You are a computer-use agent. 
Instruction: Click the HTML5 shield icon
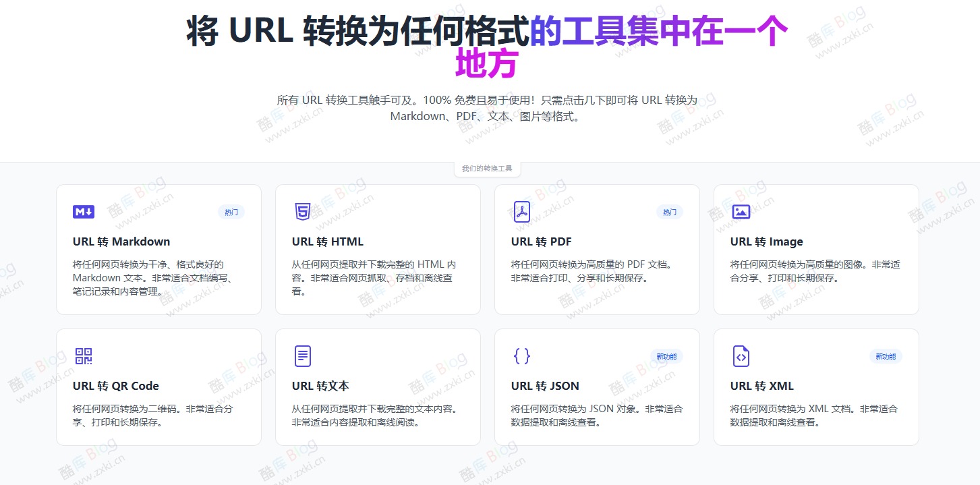click(301, 211)
